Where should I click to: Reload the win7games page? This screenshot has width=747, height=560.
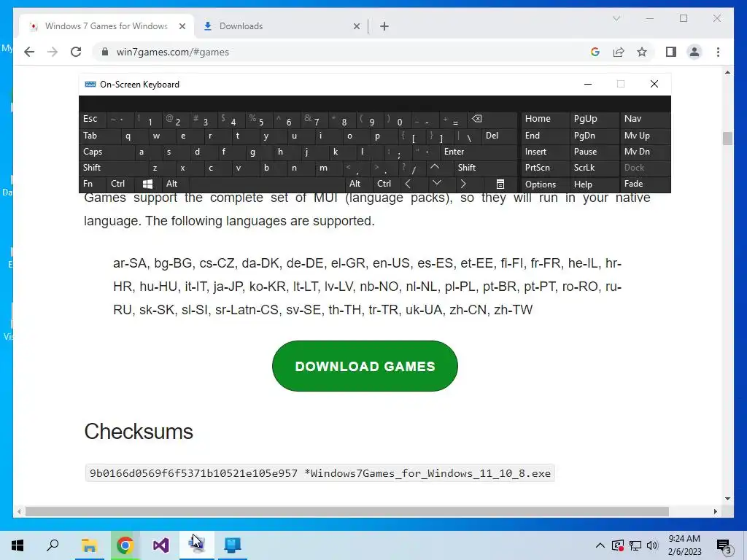click(x=76, y=52)
